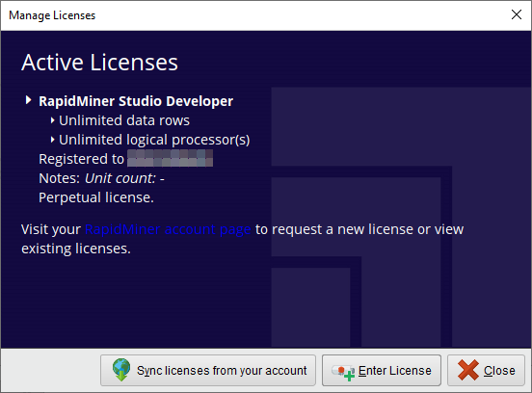Click the arrow beside Unlimited data rows
The height and width of the screenshot is (393, 532).
click(x=53, y=120)
